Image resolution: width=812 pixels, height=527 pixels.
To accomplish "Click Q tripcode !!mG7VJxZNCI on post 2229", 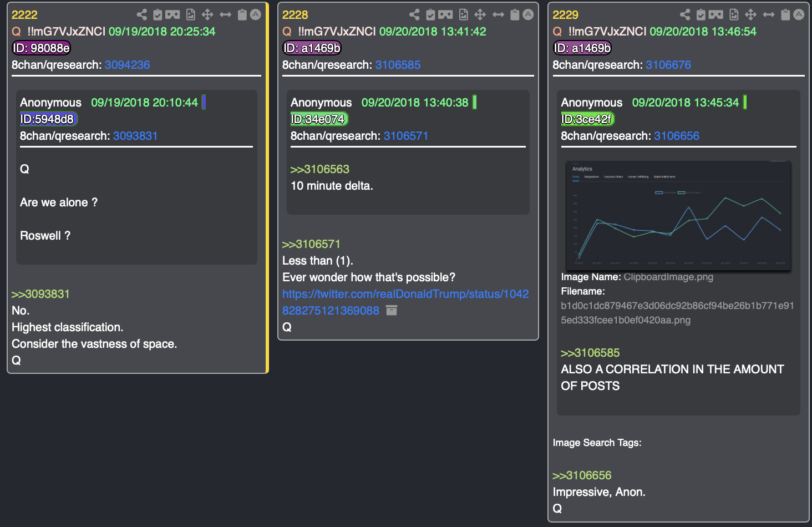I will coord(607,32).
